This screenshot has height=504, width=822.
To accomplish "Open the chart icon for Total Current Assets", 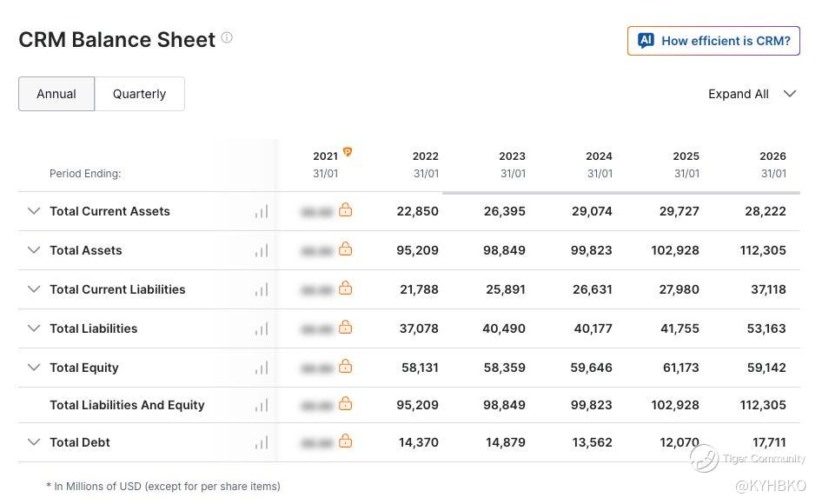I will point(262,211).
